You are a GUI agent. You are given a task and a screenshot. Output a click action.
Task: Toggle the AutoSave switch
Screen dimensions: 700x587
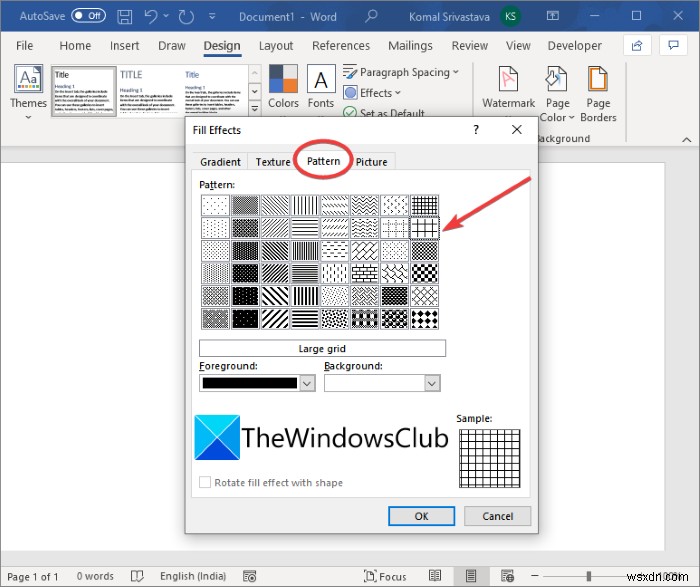pyautogui.click(x=88, y=16)
